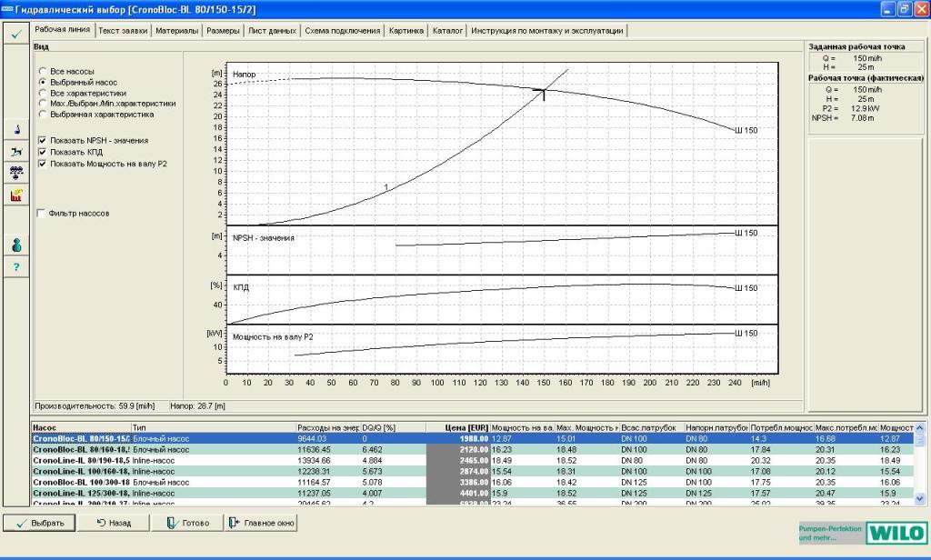Image resolution: width=931 pixels, height=560 pixels.
Task: Click the red factory chart icon in sidebar
Action: tap(16, 195)
